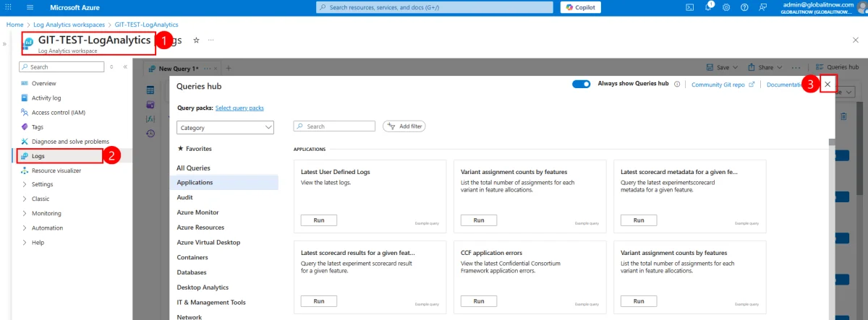Open portal settings gear icon
This screenshot has width=868, height=320.
726,7
